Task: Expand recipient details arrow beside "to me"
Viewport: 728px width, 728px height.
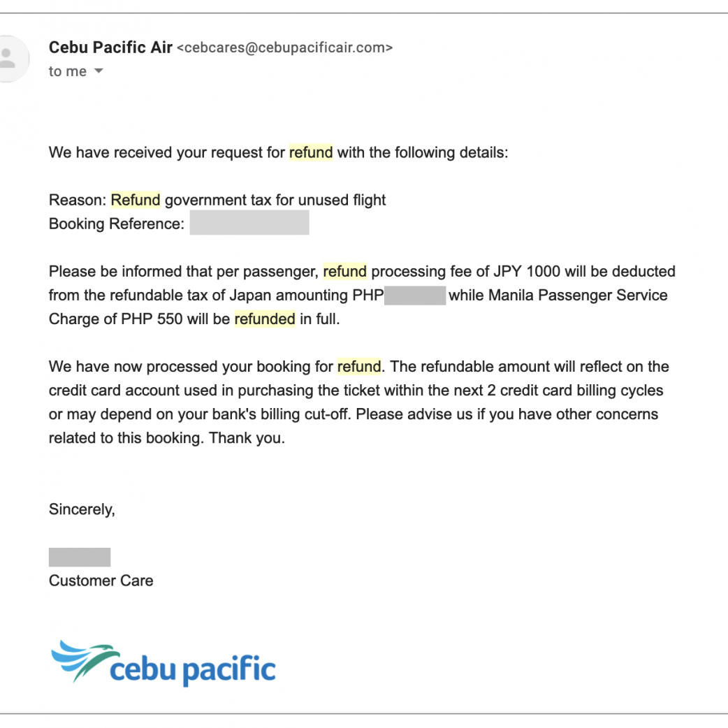Action: 99,71
